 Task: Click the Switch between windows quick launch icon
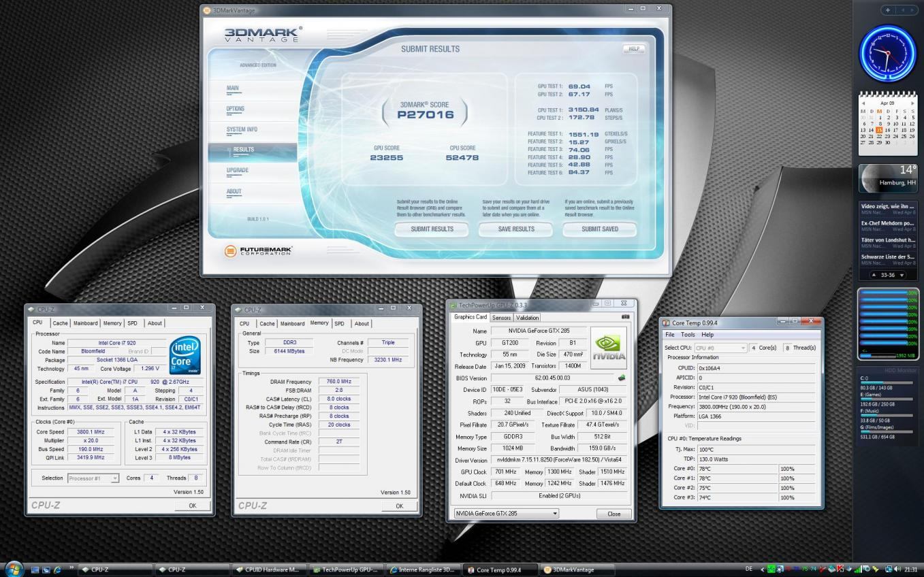[47, 570]
